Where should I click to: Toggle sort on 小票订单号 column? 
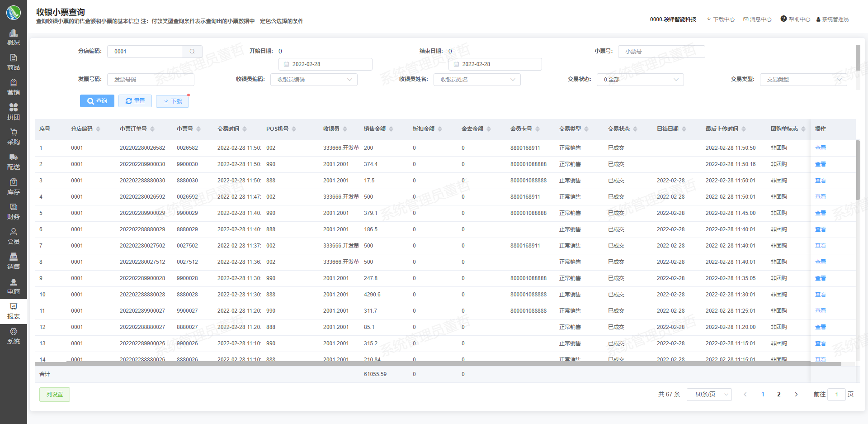(x=152, y=129)
